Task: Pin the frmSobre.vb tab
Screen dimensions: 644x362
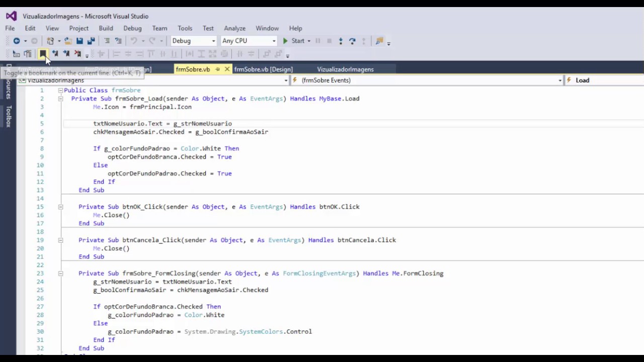Action: pyautogui.click(x=217, y=69)
